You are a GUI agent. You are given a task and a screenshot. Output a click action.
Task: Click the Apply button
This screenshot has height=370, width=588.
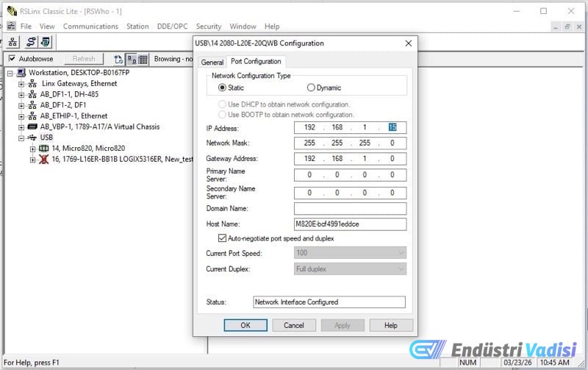(343, 325)
